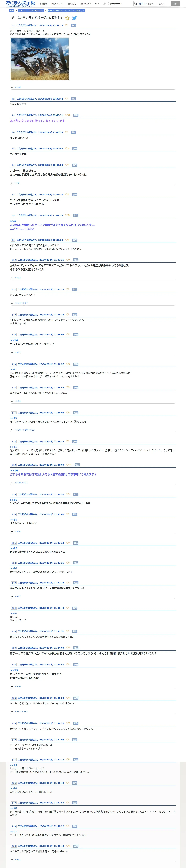
Task: Report post 2 using its 報告 button
Action: coord(74,99)
